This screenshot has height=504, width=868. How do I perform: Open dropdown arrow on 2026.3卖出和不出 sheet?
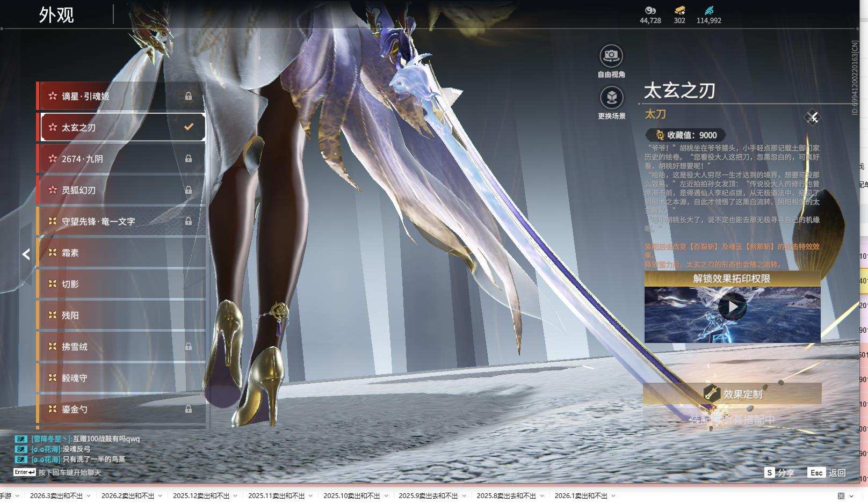coord(89,496)
